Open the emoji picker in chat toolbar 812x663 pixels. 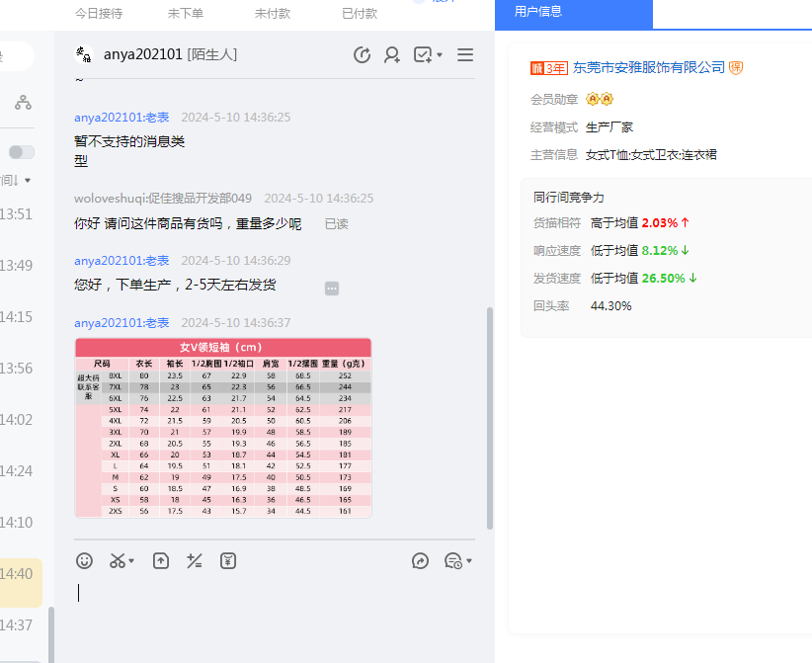click(85, 560)
